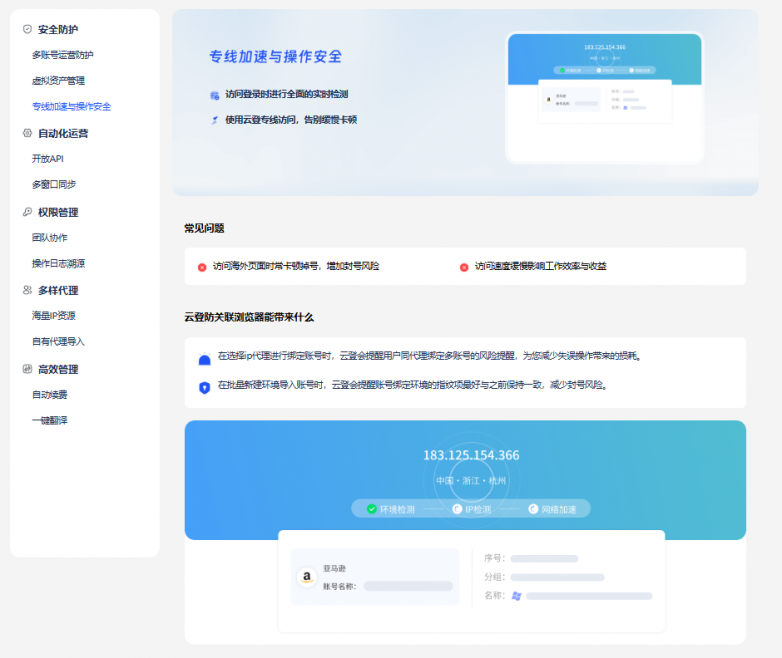
Task: Click the preview thumbnail in the banner
Action: [x=604, y=98]
